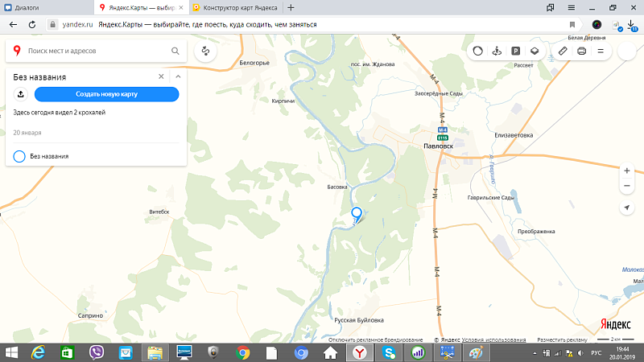Bookmark this page via address bar flag
Screen dimensions: 644x362
coord(572,25)
